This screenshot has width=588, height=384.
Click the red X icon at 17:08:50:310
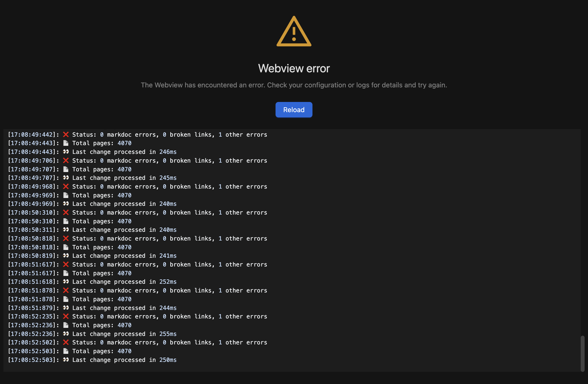(66, 212)
